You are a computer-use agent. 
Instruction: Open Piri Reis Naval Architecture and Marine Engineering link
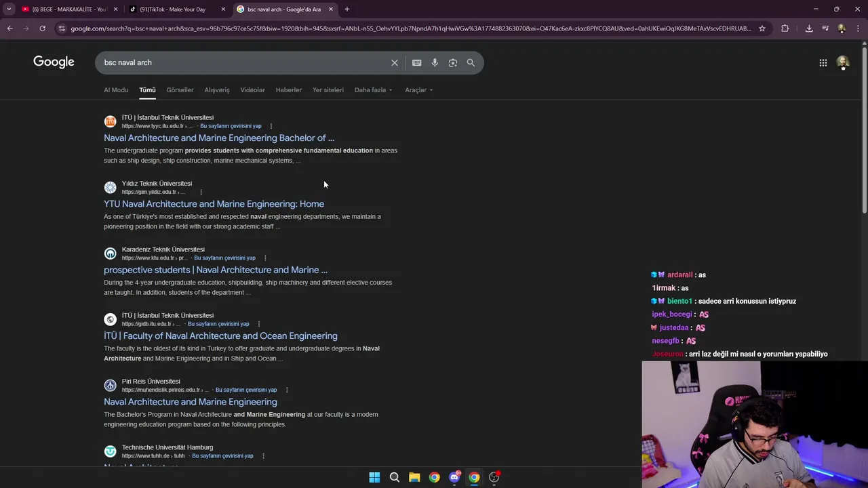click(191, 402)
